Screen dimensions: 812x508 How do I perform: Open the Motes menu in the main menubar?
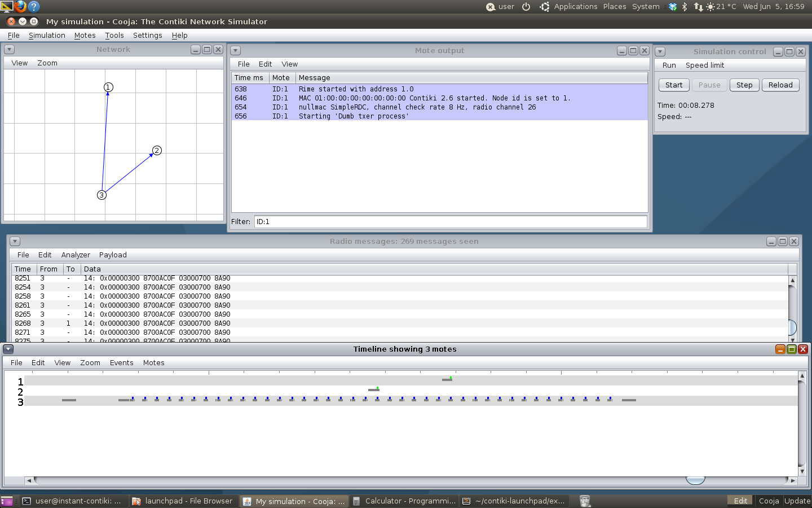(85, 35)
